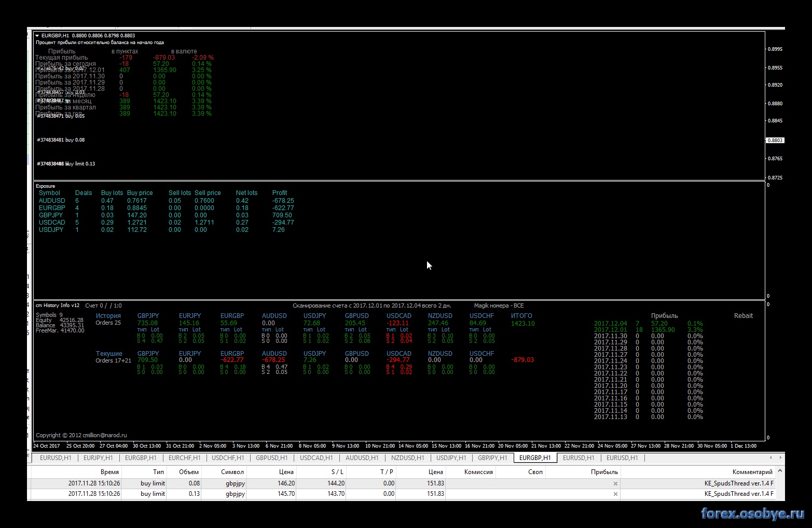The height and width of the screenshot is (528, 812).
Task: Click the S / L column header
Action: pyautogui.click(x=321, y=472)
